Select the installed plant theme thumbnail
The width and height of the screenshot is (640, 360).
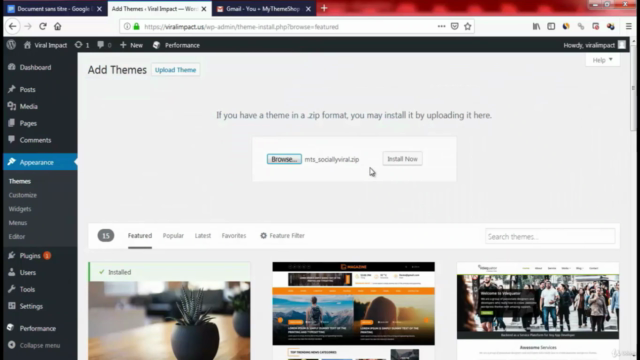tap(169, 320)
